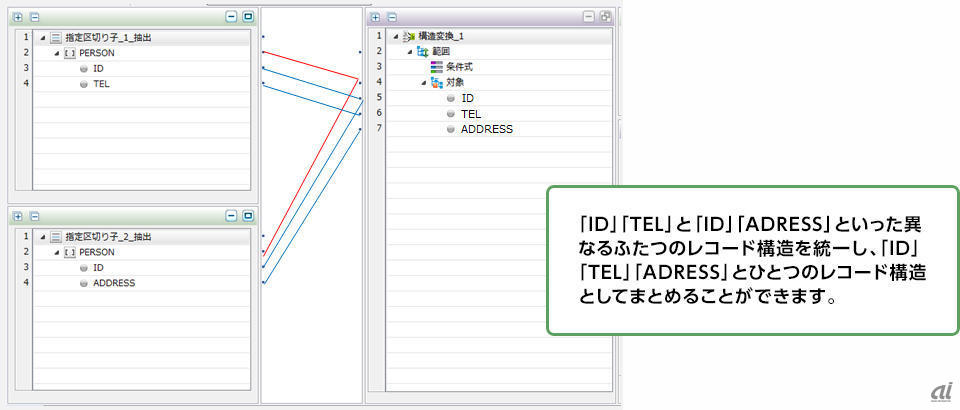This screenshot has width=960, height=410.
Task: Select the 対象 label
Action: (455, 83)
